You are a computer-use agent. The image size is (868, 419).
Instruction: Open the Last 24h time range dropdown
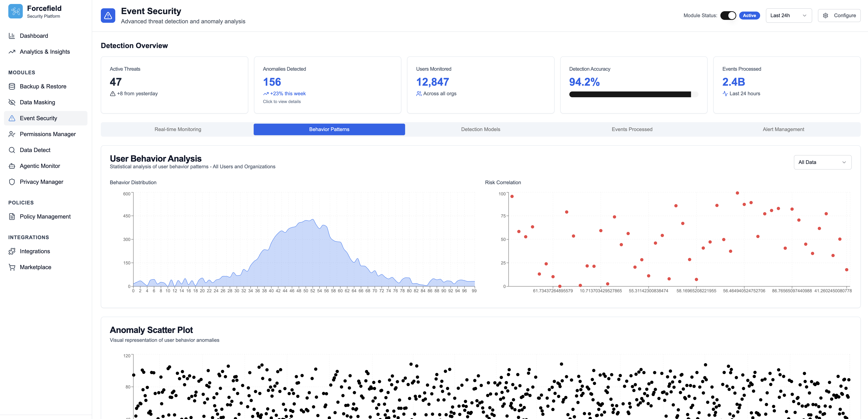pyautogui.click(x=788, y=16)
